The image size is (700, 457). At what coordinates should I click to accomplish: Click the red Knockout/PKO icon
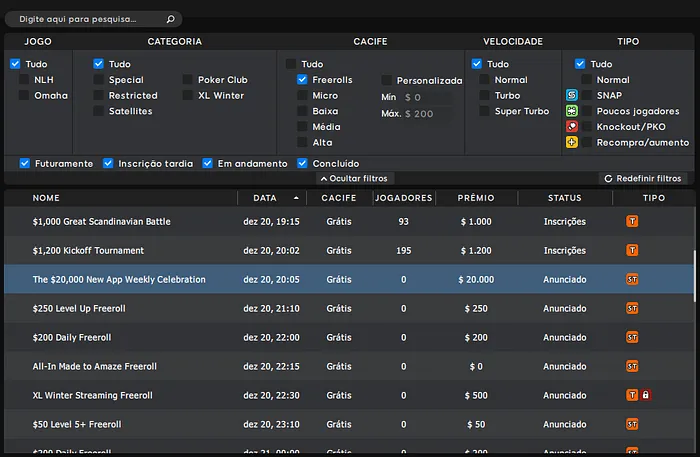pos(571,126)
